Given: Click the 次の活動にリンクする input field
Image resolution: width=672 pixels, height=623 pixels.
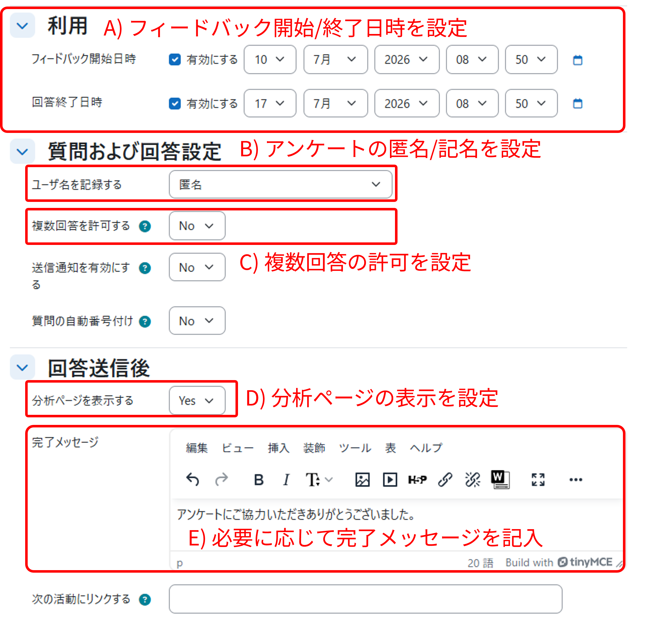Looking at the screenshot, I should click(366, 599).
